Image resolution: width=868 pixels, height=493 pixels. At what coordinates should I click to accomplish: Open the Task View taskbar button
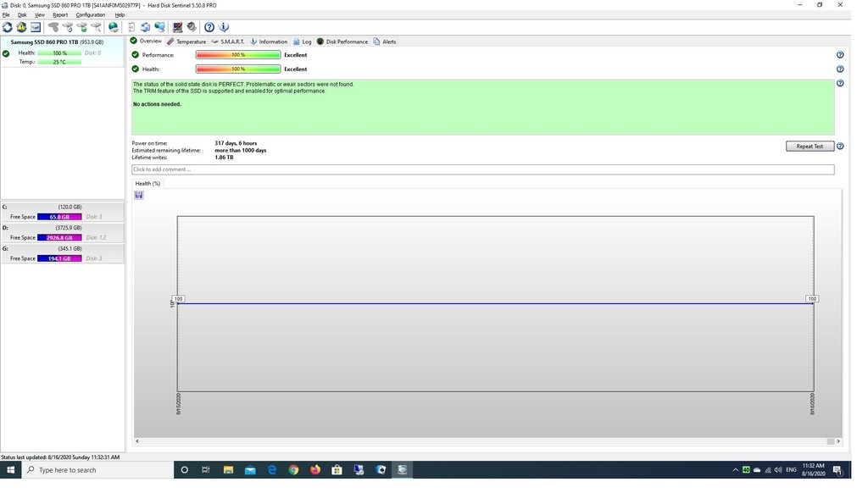point(206,470)
